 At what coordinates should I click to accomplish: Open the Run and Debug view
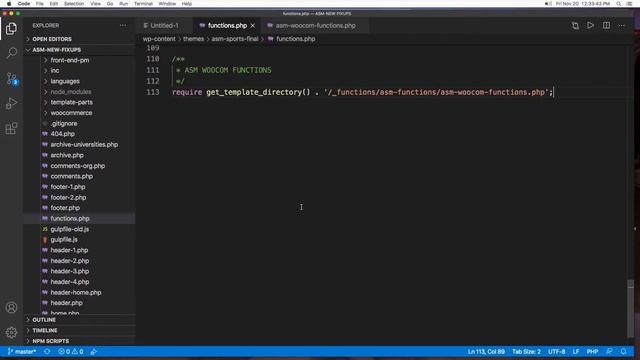coord(11,103)
